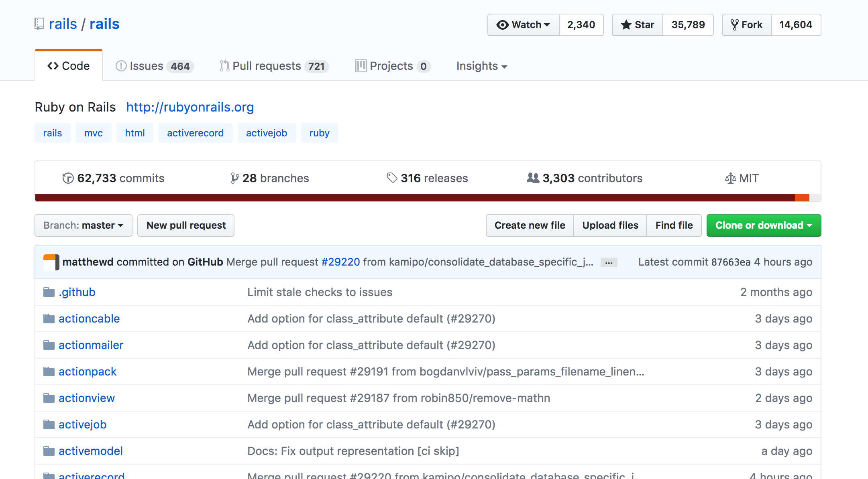Open the Branch: master dropdown

coord(84,225)
